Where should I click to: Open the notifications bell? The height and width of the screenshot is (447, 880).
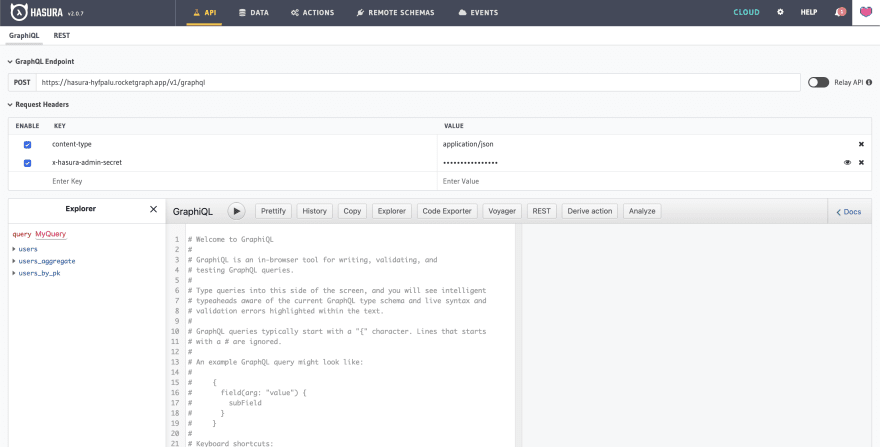coord(840,12)
